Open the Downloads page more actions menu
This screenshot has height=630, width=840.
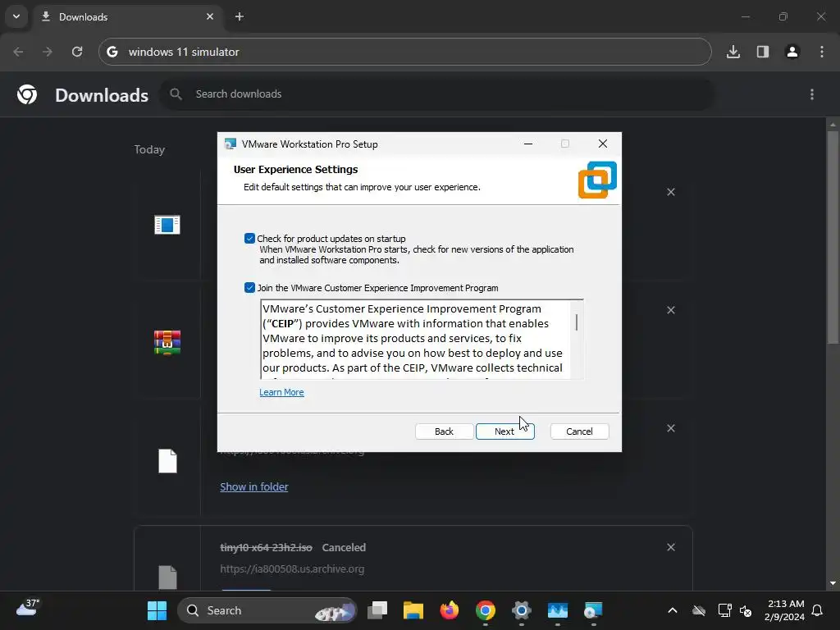click(812, 94)
